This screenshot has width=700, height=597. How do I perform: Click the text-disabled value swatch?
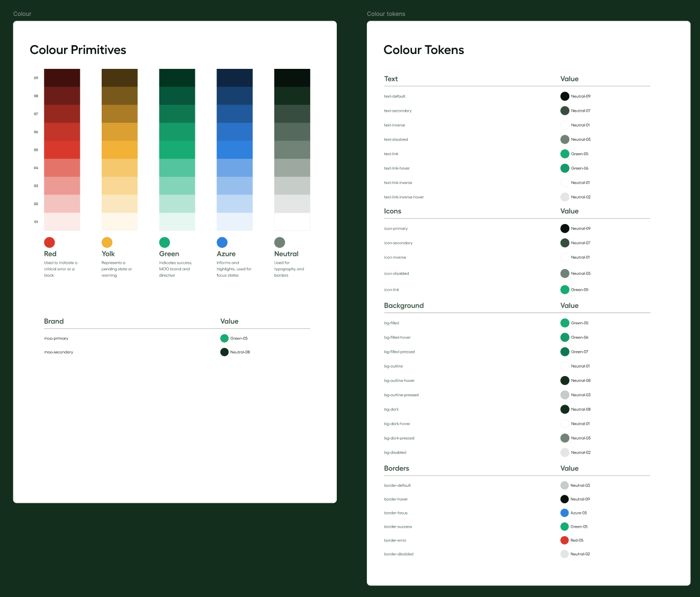tap(565, 139)
